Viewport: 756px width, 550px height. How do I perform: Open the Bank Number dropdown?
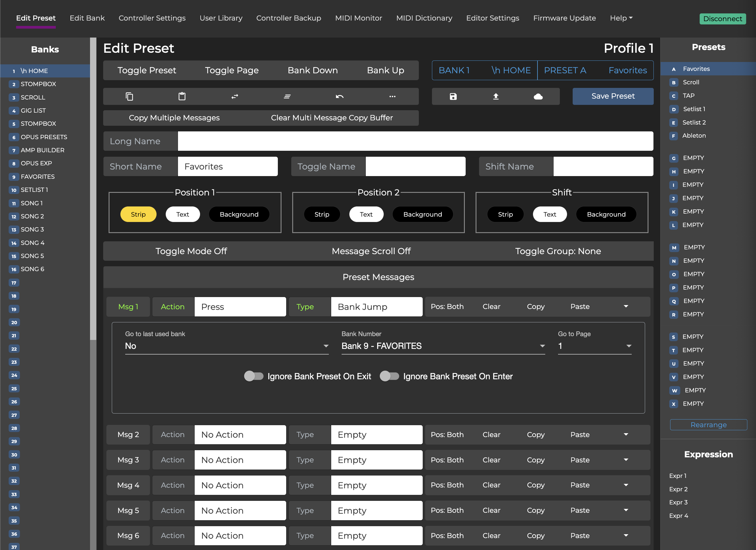(443, 346)
